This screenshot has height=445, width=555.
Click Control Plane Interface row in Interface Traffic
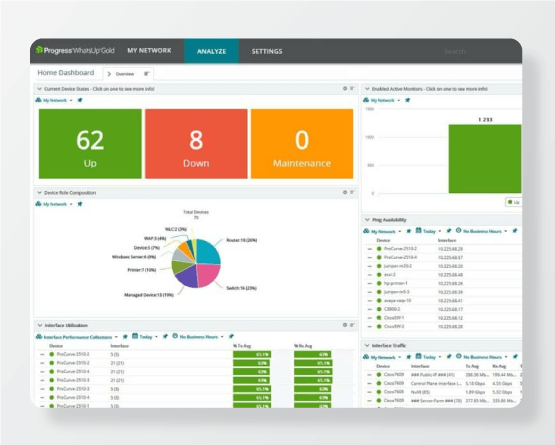[443, 383]
